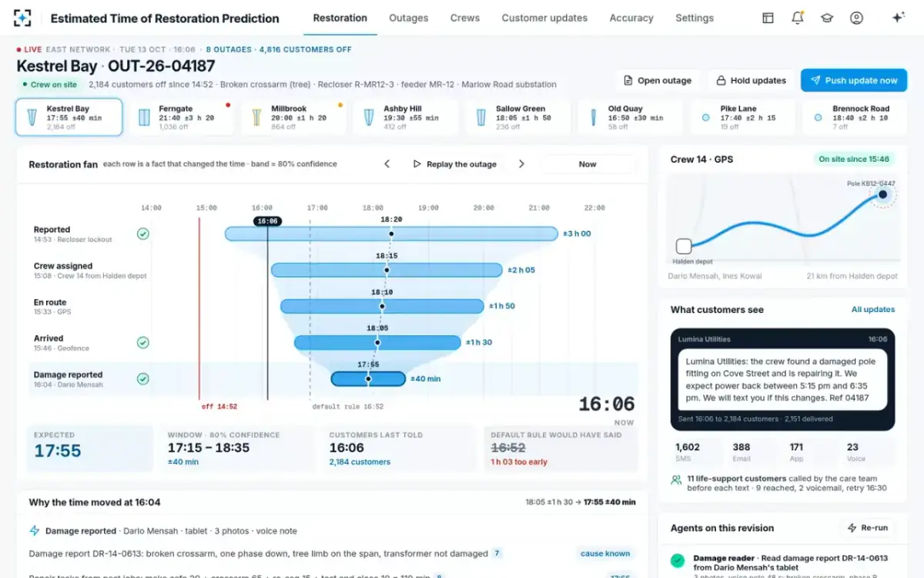Open the layout panel icon
924x578 pixels.
tap(768, 18)
